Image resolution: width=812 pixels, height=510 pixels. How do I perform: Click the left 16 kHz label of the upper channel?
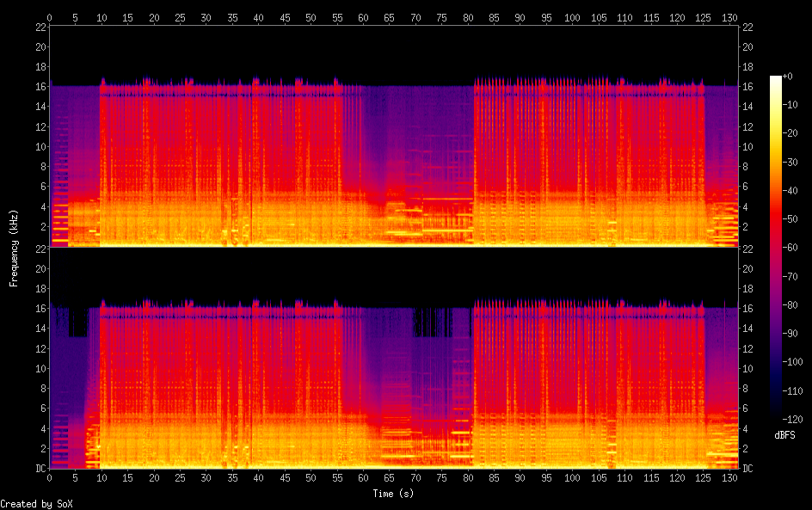coord(39,86)
